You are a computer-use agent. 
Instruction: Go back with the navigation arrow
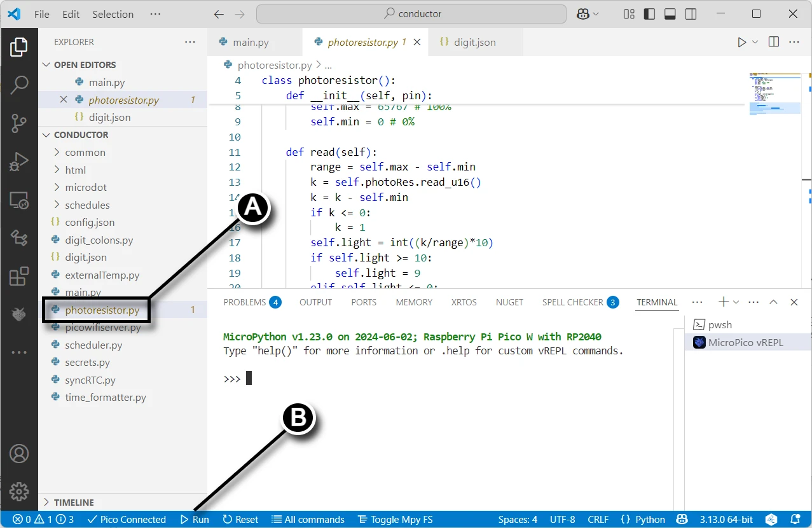(219, 14)
